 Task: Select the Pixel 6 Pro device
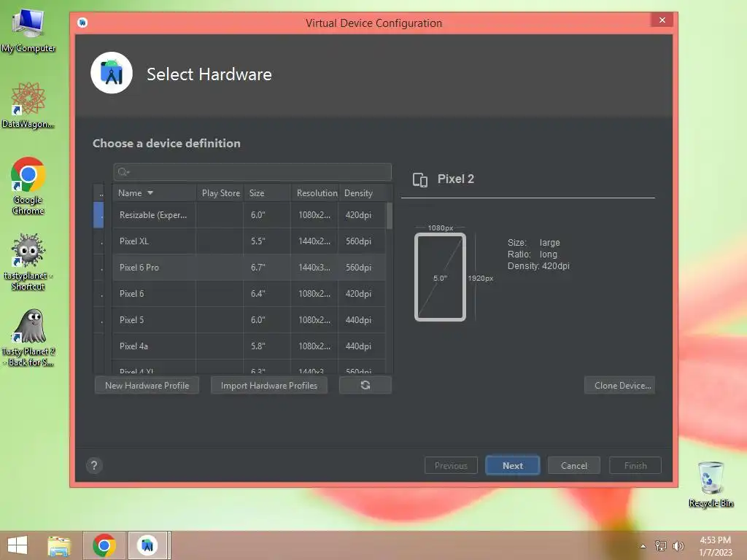pyautogui.click(x=249, y=267)
